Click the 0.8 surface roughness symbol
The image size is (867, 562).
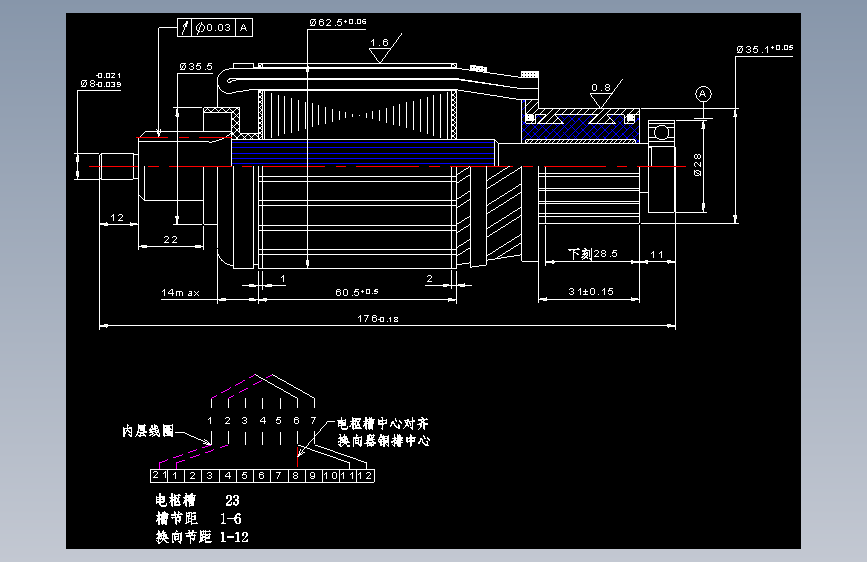coord(605,94)
